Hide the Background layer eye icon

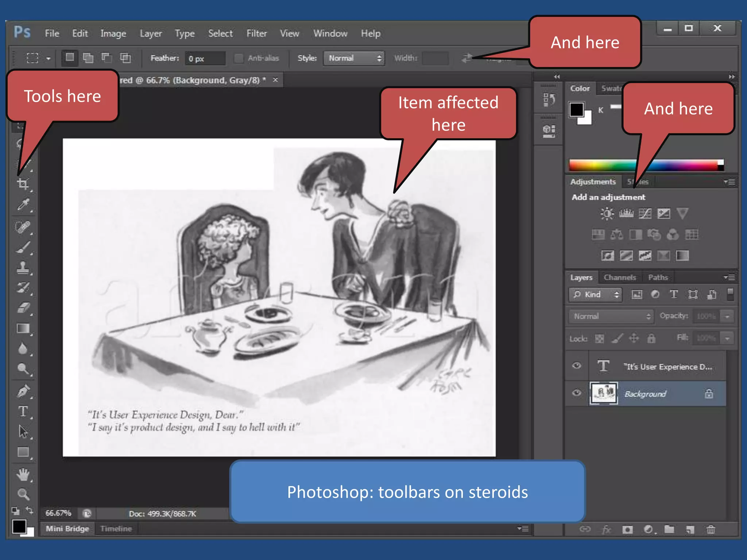(x=577, y=393)
